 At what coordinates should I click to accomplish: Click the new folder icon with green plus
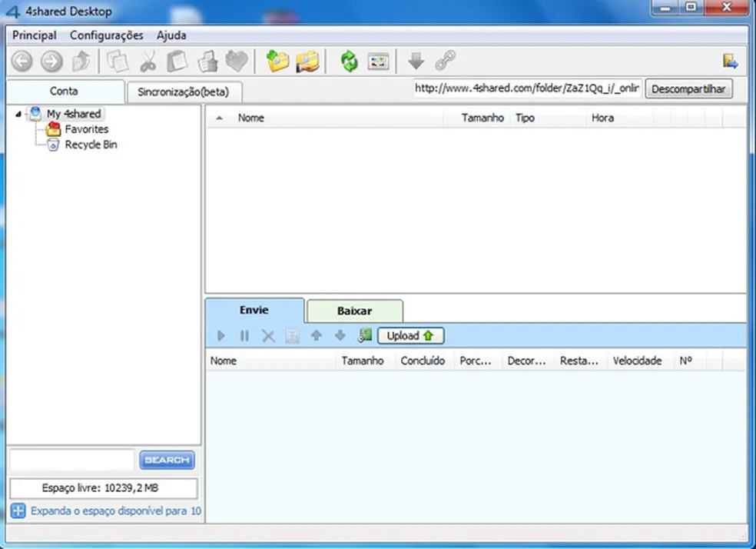pos(277,62)
